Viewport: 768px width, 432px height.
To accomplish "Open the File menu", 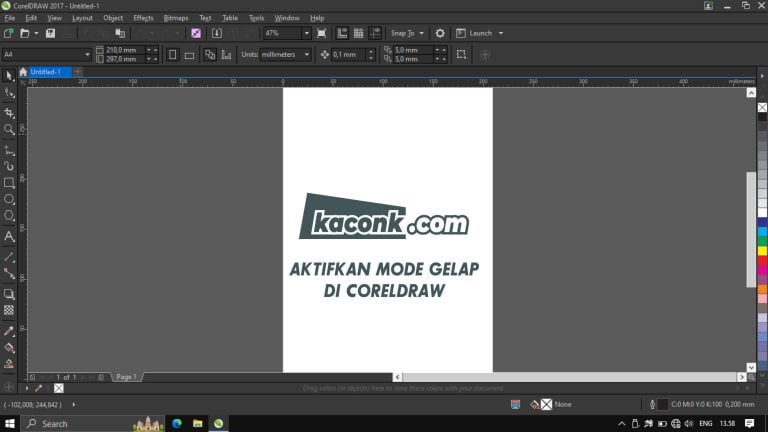I will click(x=9, y=18).
